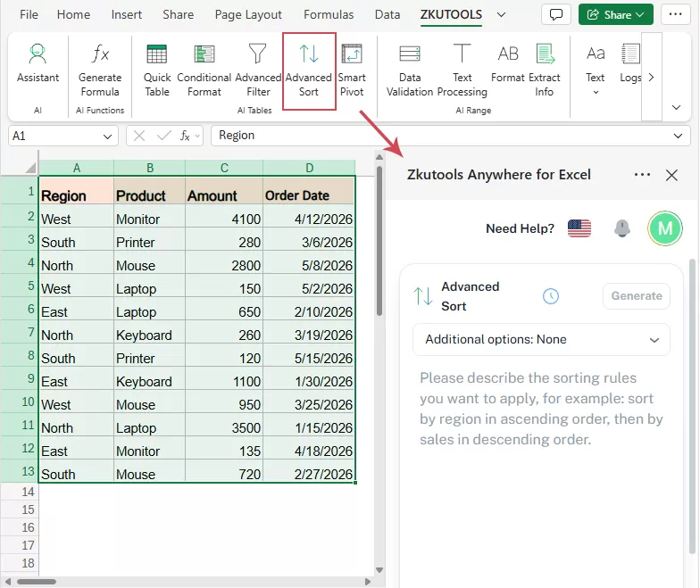This screenshot has width=700, height=588.
Task: Open the Smart Pivot tool
Action: [352, 70]
